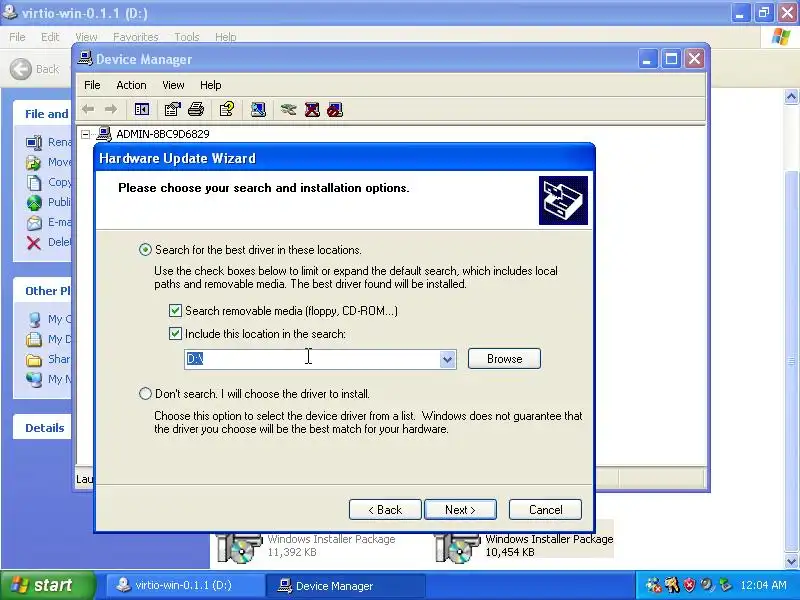Click the Rename task icon in Explorer sidebar

coord(34,142)
